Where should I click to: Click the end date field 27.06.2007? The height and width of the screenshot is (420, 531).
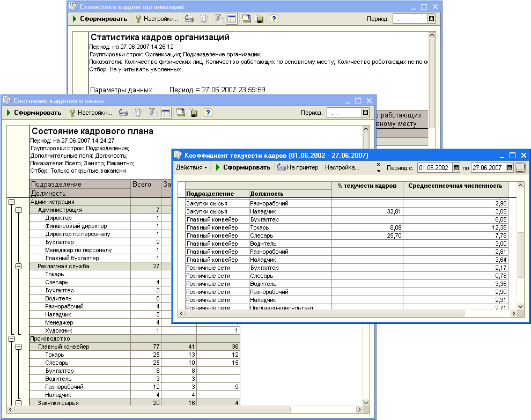(488, 168)
